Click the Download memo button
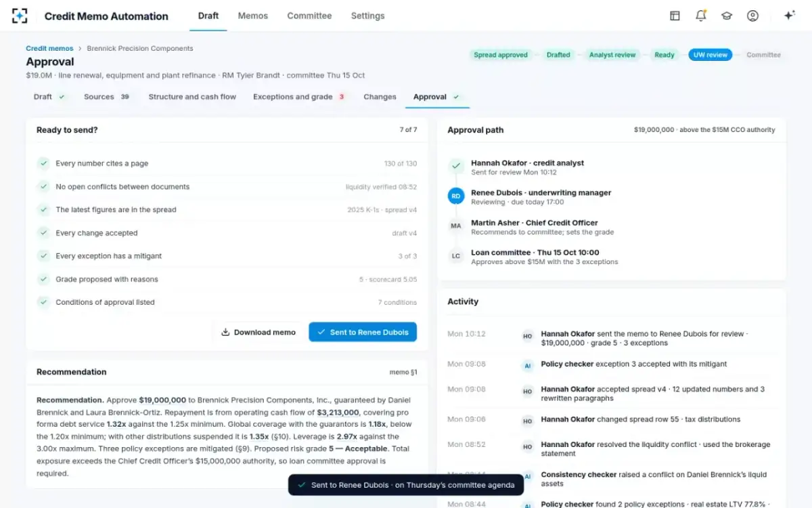812x508 pixels. point(258,333)
